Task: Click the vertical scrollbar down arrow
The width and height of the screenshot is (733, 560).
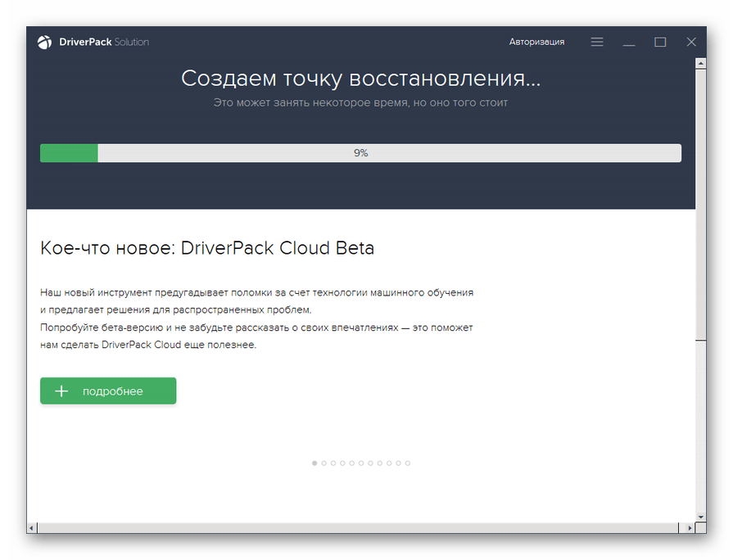Action: (x=701, y=517)
